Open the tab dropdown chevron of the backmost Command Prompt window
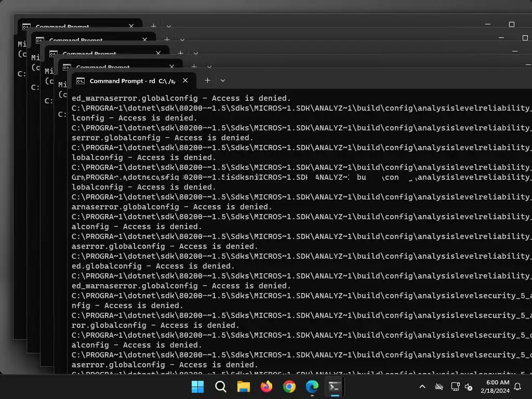This screenshot has height=399, width=532. pos(169,26)
